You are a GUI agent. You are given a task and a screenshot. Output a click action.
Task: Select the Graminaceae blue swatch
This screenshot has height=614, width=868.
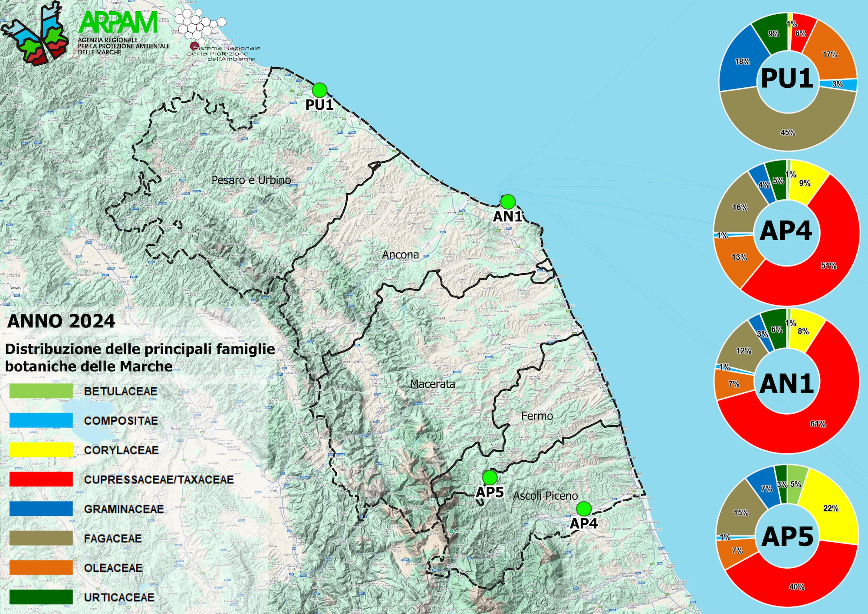click(41, 509)
